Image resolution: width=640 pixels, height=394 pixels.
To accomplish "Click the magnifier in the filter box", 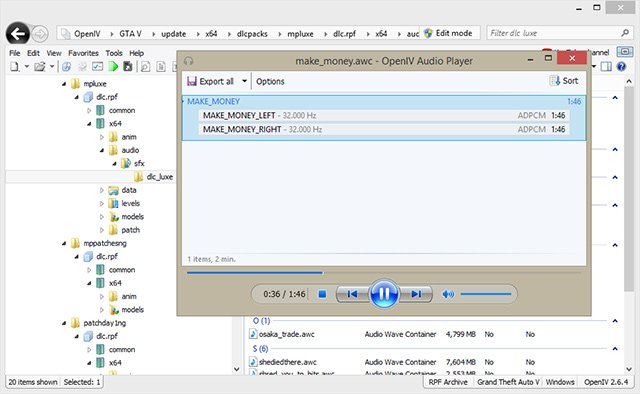I will click(624, 33).
